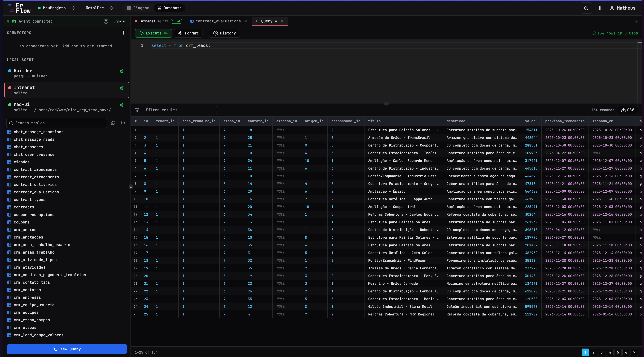The width and height of the screenshot is (644, 357).
Task: Close the Query 4 tab
Action: [282, 21]
